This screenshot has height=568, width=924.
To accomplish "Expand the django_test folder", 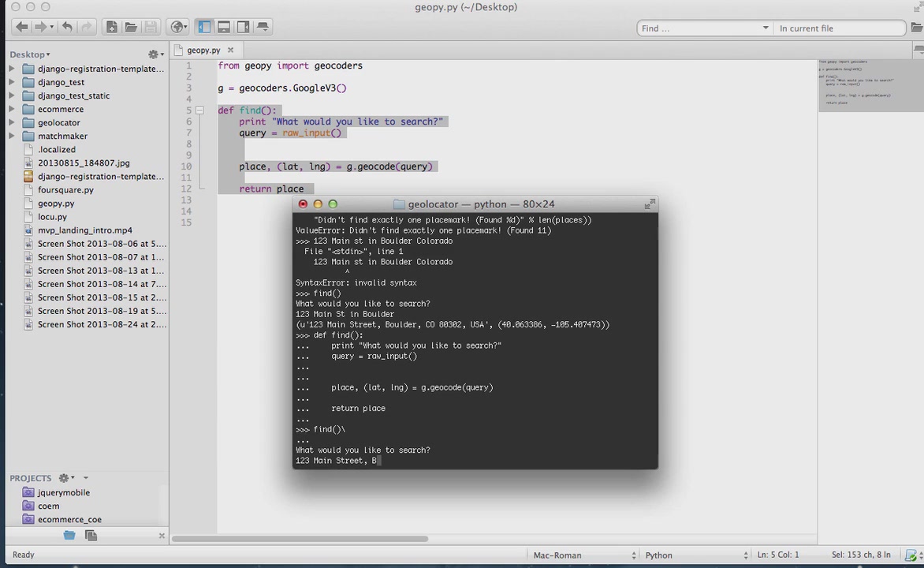I will tap(12, 82).
